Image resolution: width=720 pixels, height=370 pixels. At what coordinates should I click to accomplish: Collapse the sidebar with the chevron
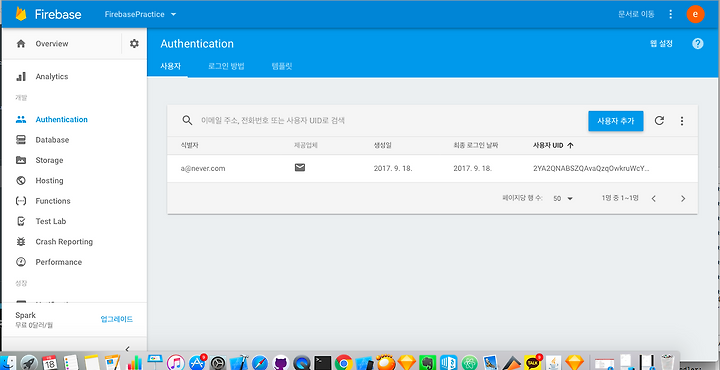pyautogui.click(x=127, y=349)
